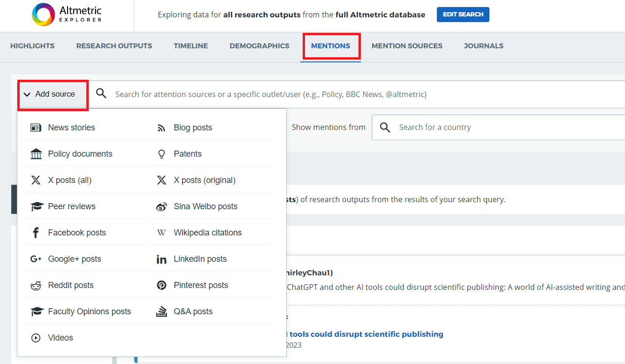Open the Mention Sources tab
Image resolution: width=625 pixels, height=364 pixels.
pos(407,46)
